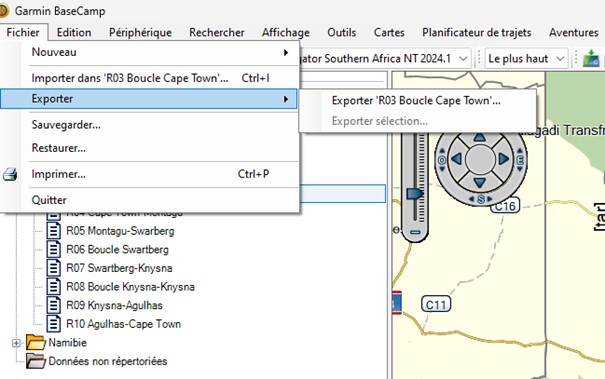Open the map product dropdown (Southern Africa NT 2024.1)
The height and width of the screenshot is (379, 605).
point(463,59)
